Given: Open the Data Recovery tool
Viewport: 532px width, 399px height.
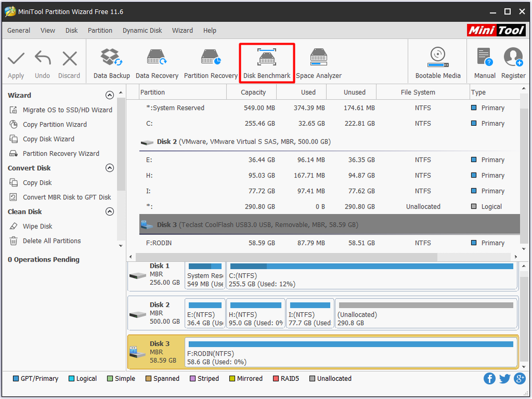Looking at the screenshot, I should 157,63.
